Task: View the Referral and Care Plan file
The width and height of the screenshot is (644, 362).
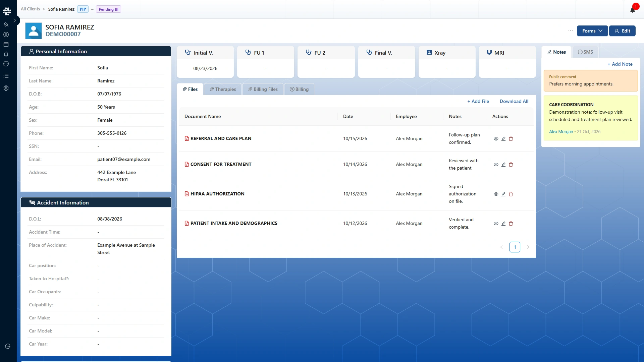Action: tap(496, 139)
